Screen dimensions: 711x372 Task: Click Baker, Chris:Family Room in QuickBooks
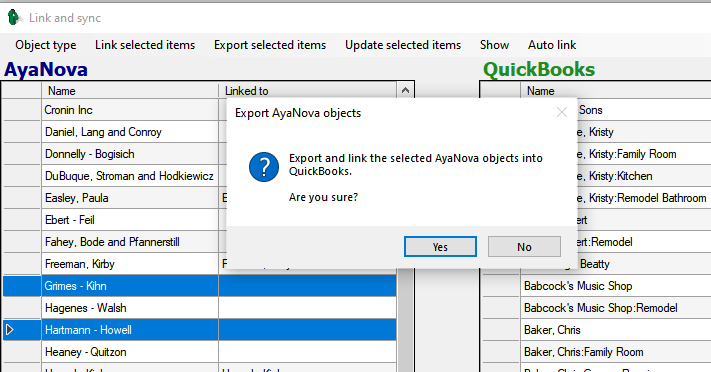[616, 352]
